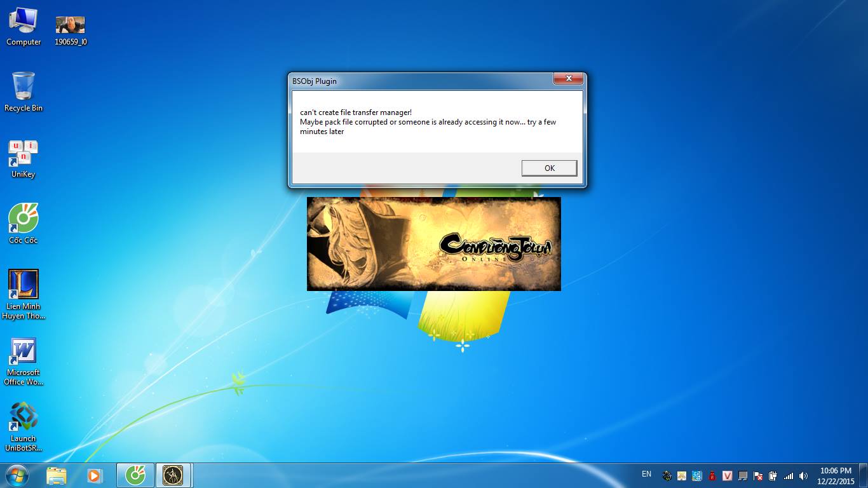Image resolution: width=868 pixels, height=488 pixels.
Task: Click the battery power tray icon
Action: click(x=773, y=475)
